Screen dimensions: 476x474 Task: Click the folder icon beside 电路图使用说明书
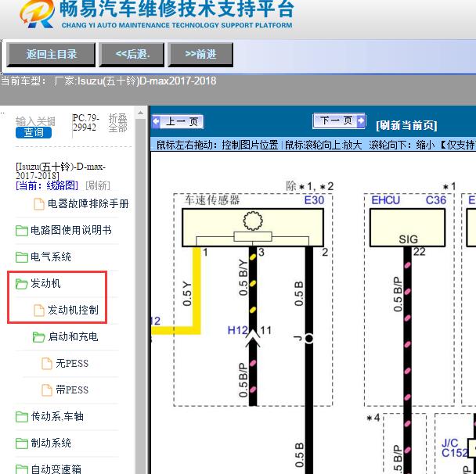coord(22,231)
